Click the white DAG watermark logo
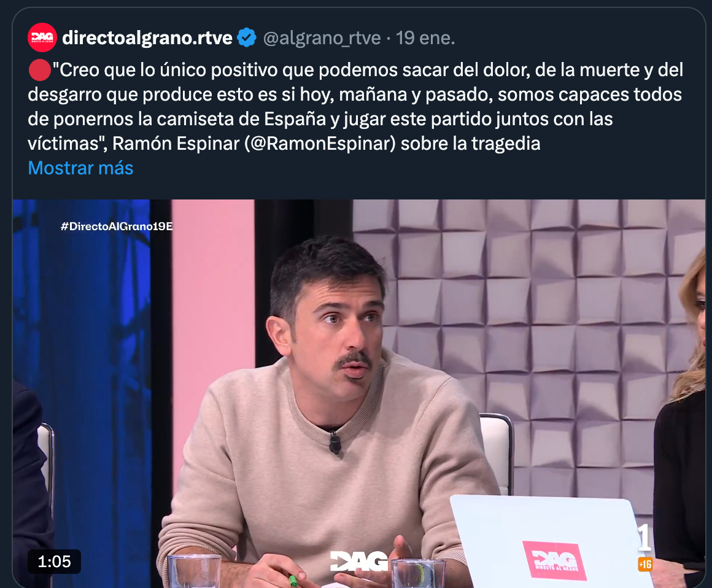Screen dimensions: 712x588 [358, 561]
